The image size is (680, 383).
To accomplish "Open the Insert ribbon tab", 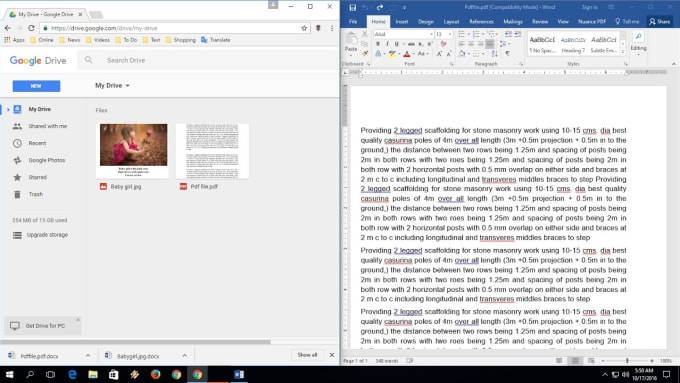I will (402, 21).
